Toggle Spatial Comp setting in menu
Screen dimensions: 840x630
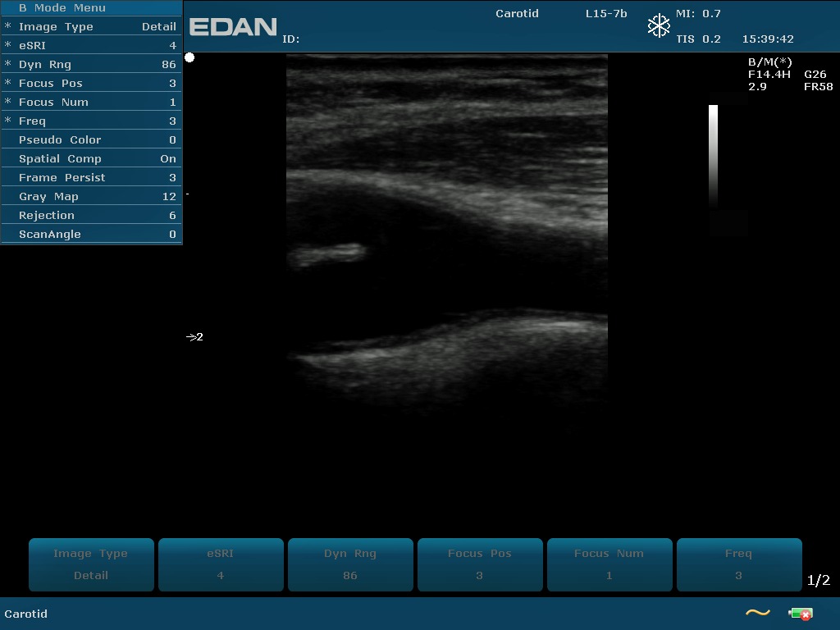click(x=91, y=159)
